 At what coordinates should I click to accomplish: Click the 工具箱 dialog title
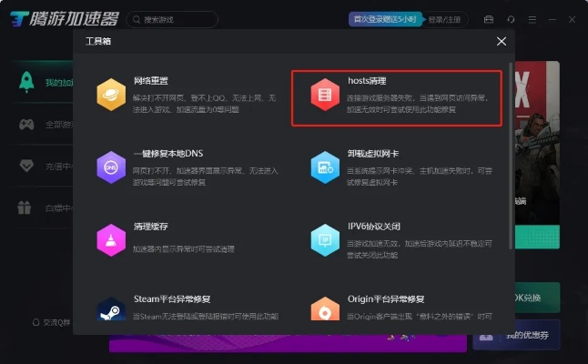[98, 41]
